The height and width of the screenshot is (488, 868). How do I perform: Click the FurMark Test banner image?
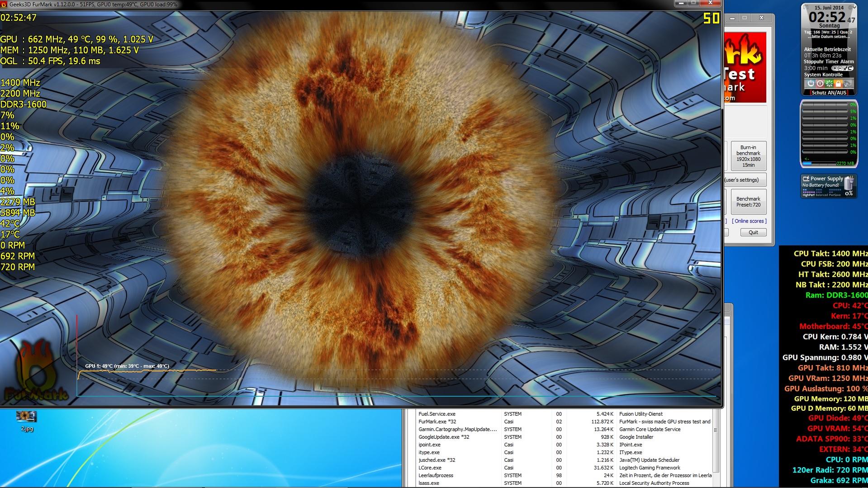tap(745, 67)
